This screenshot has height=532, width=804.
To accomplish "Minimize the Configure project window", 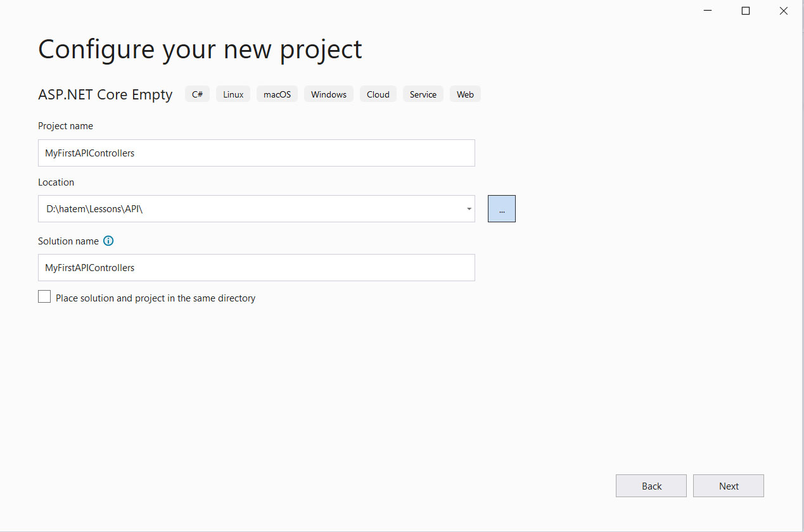I will 706,11.
